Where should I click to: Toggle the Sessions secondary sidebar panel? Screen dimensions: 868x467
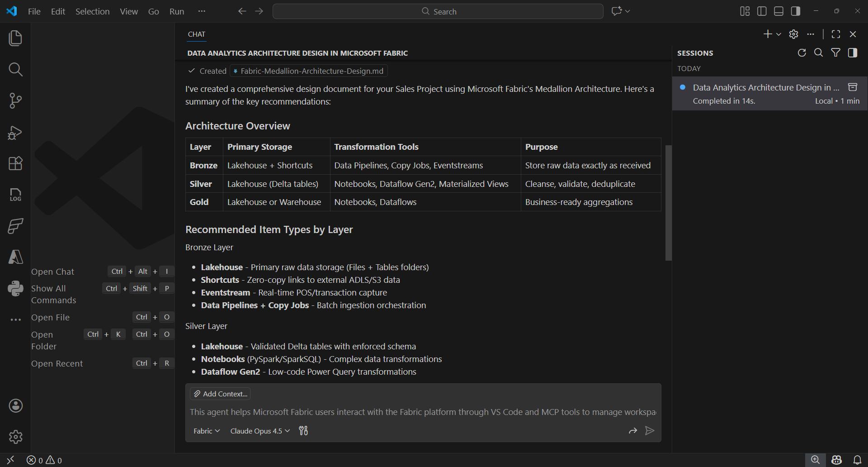pos(853,52)
